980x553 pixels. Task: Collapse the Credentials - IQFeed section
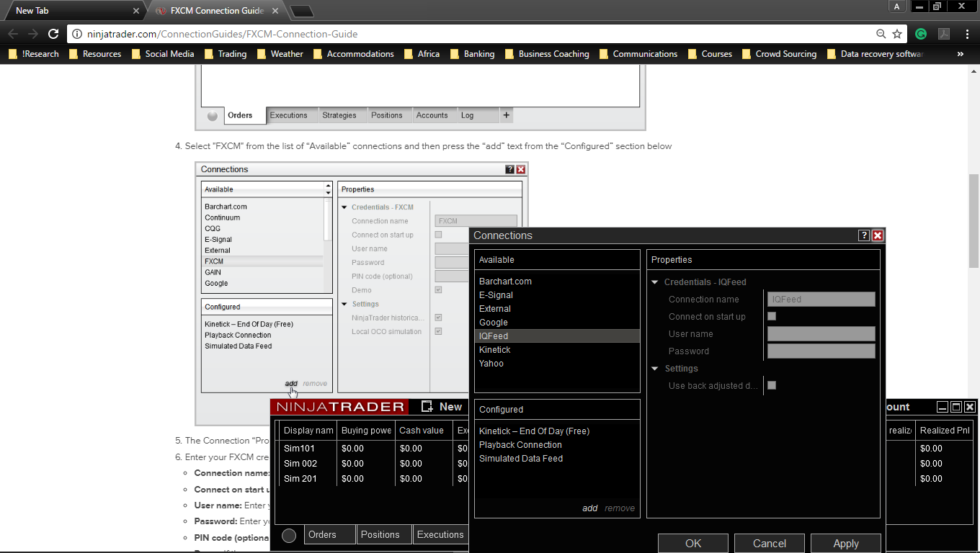pos(655,282)
